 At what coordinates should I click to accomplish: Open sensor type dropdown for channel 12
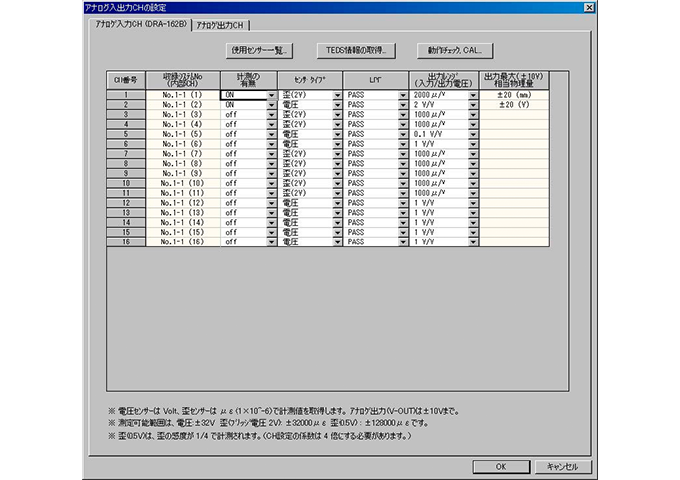337,203
